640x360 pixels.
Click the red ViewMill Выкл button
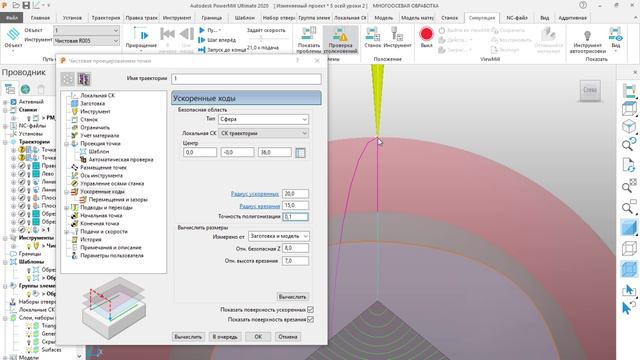427,37
